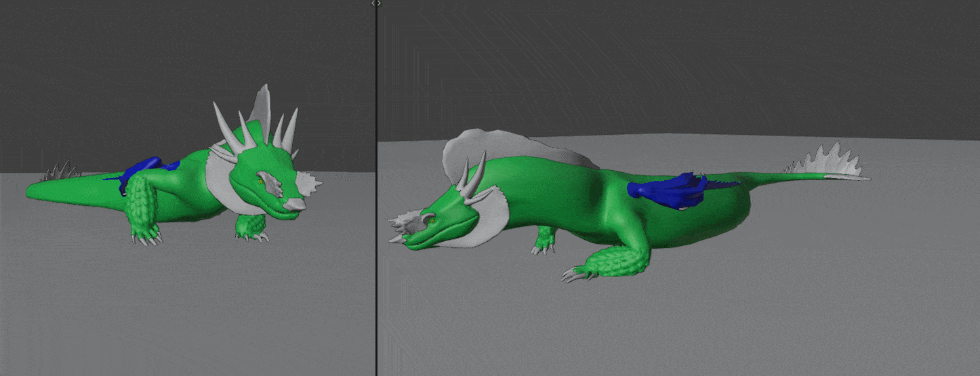Click the blue wing in right viewport
Screen dimensions: 980x376
click(x=668, y=189)
